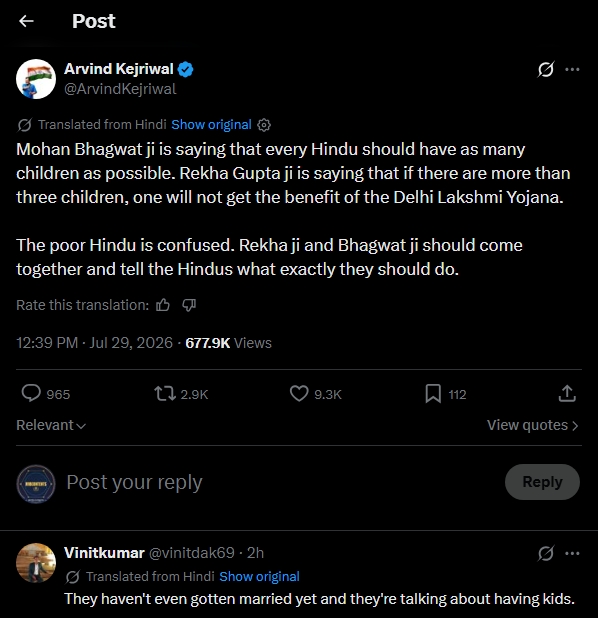Go back using the arrow icon
598x618 pixels.
click(26, 21)
